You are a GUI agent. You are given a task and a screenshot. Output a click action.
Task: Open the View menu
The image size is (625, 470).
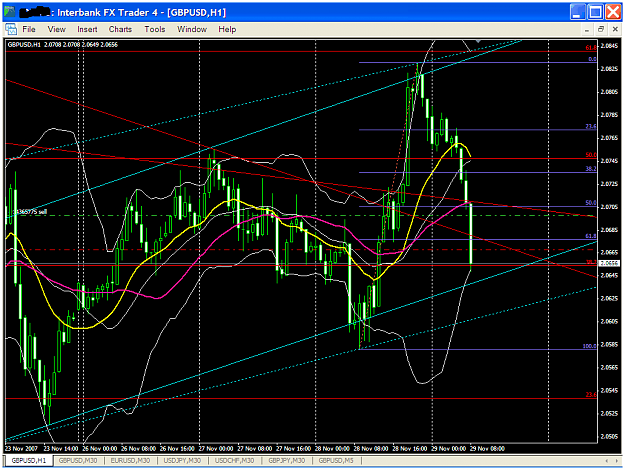tap(56, 29)
